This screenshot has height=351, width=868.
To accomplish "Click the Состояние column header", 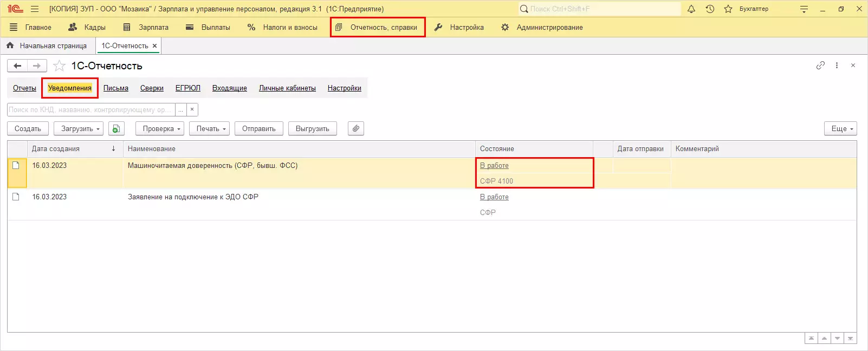I will (x=534, y=148).
